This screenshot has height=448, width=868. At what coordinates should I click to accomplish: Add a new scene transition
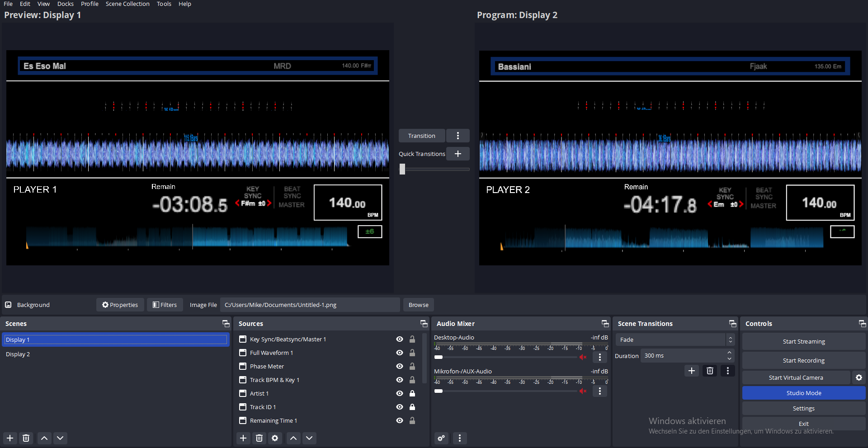[692, 371]
